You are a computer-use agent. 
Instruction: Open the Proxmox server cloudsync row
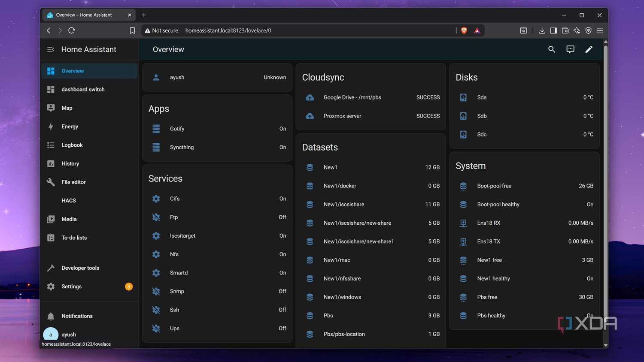pyautogui.click(x=371, y=116)
